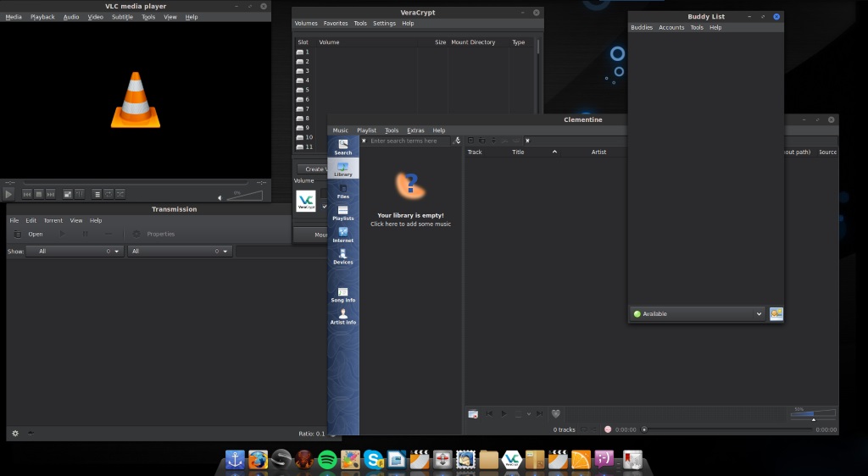Mute VLC with speaker icon

click(220, 197)
